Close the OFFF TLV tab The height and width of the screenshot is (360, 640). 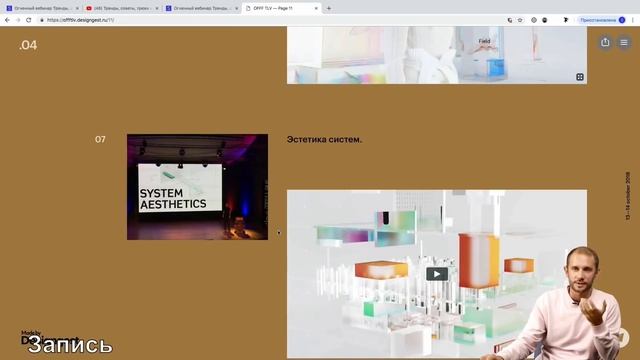(x=316, y=8)
